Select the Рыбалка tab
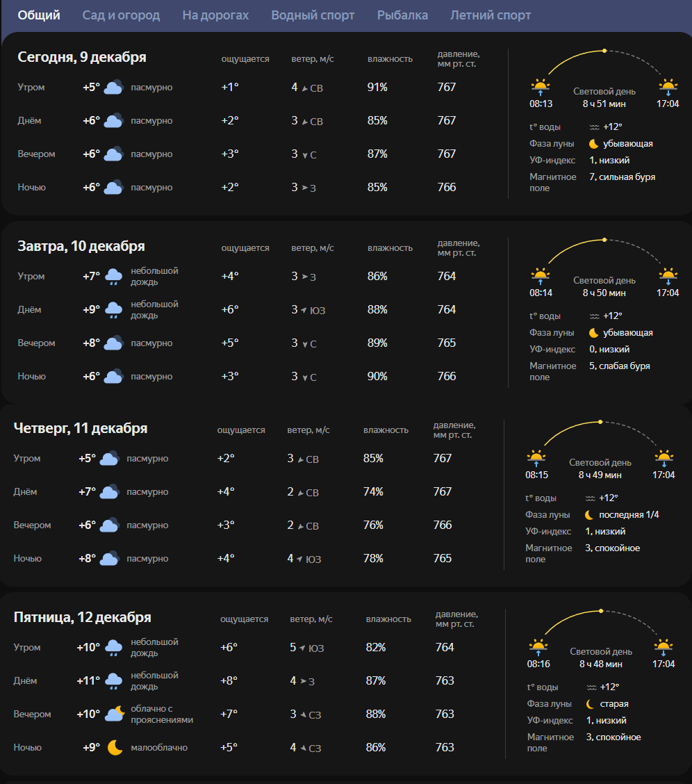 coord(402,15)
